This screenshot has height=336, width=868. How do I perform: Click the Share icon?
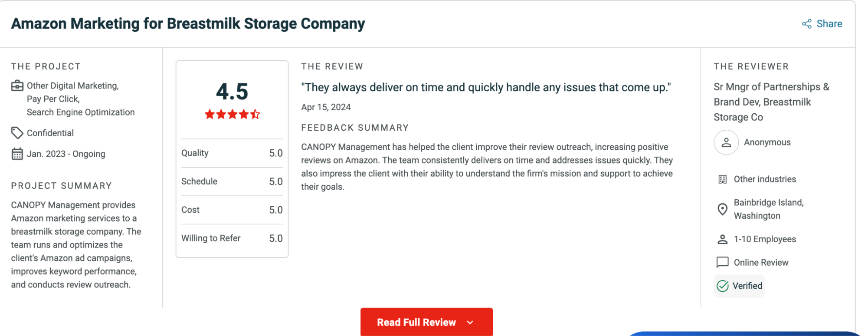pyautogui.click(x=806, y=24)
